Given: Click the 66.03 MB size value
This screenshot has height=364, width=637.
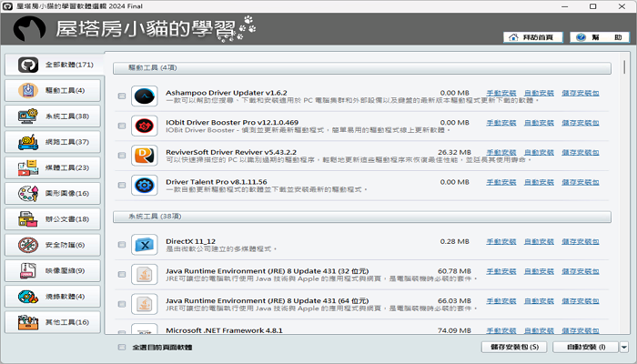Looking at the screenshot, I should 454,301.
